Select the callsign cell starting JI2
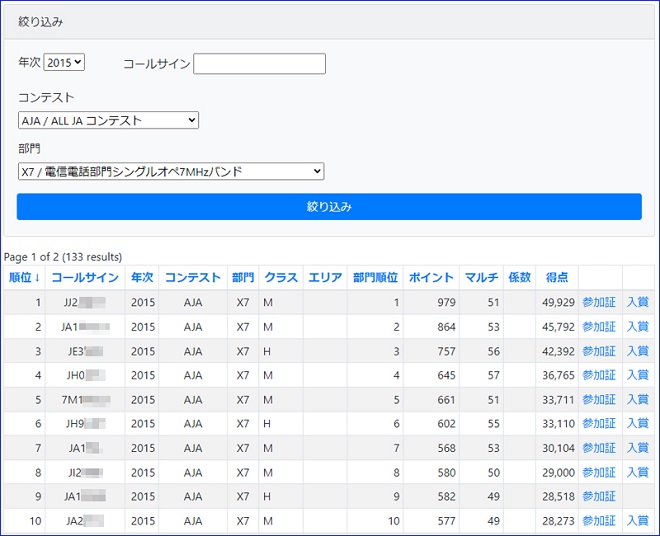This screenshot has width=660, height=536. (x=85, y=472)
